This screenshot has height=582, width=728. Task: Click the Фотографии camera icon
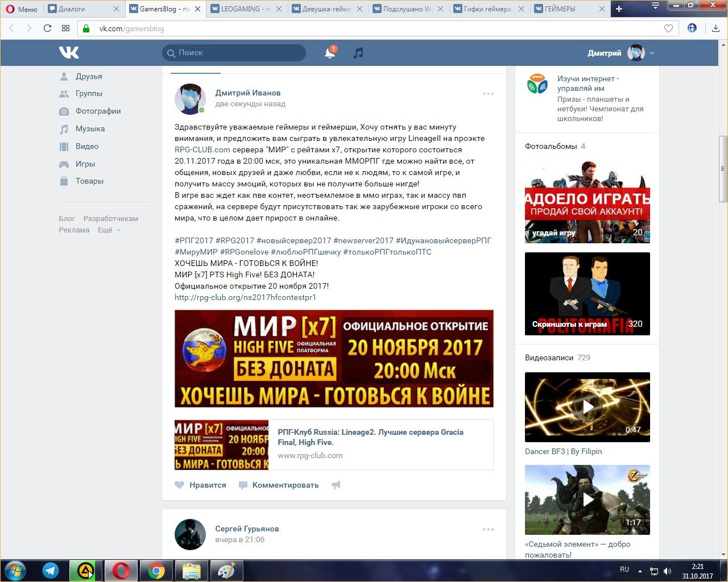pyautogui.click(x=64, y=111)
